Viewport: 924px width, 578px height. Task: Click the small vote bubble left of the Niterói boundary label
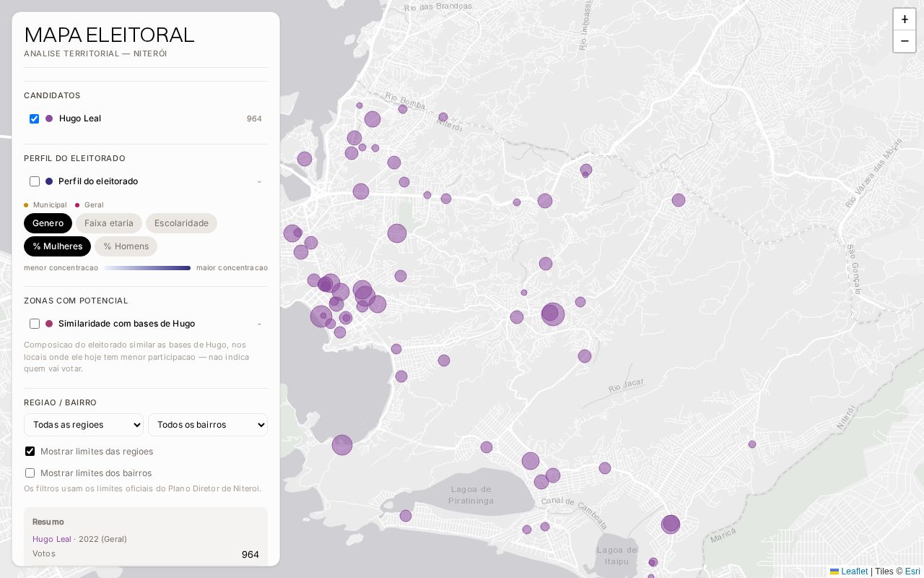tap(752, 444)
